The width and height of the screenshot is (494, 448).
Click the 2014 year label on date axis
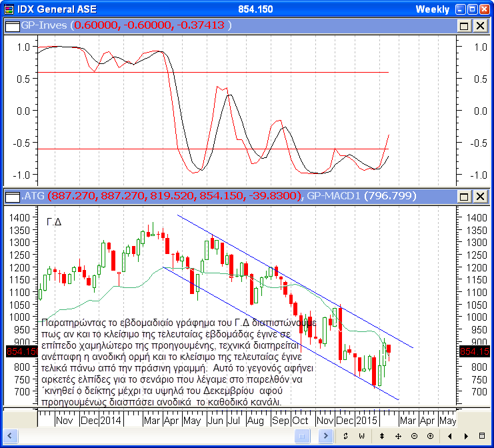point(111,421)
